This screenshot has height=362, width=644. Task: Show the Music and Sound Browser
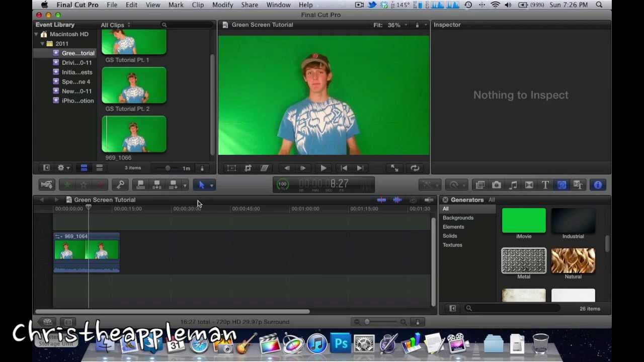[x=513, y=185]
